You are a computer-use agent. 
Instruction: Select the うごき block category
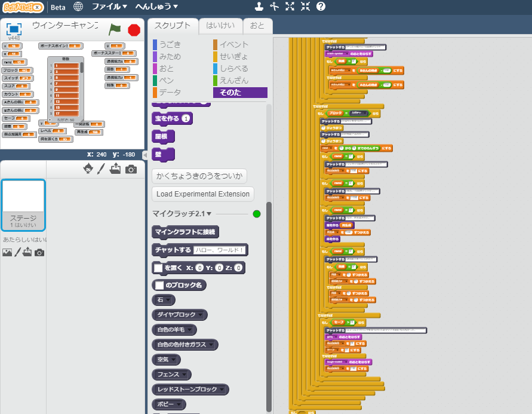(170, 44)
